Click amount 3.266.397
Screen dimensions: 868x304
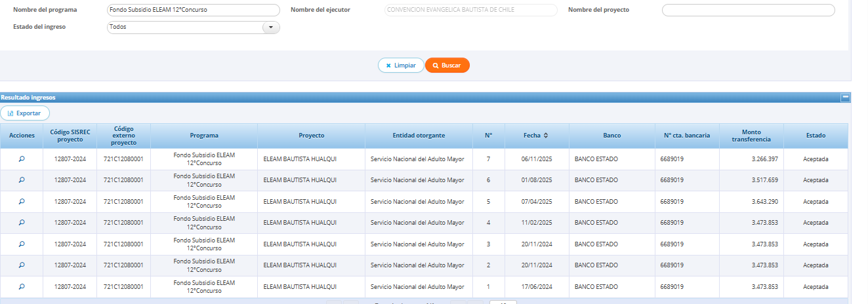tap(765, 159)
